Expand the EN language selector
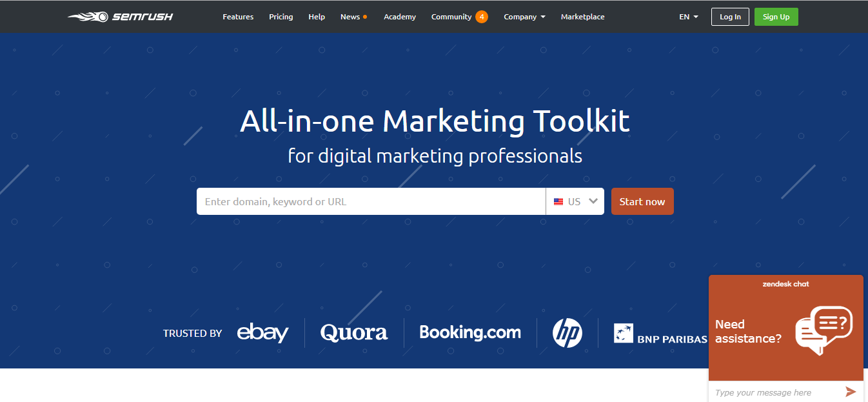The height and width of the screenshot is (402, 868). click(x=689, y=17)
